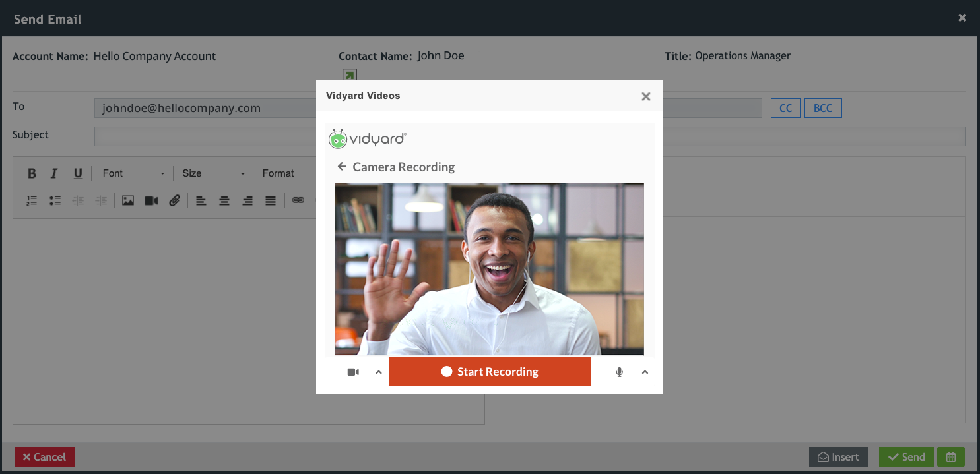Toggle underline text formatting
This screenshot has height=474, width=980.
[77, 173]
